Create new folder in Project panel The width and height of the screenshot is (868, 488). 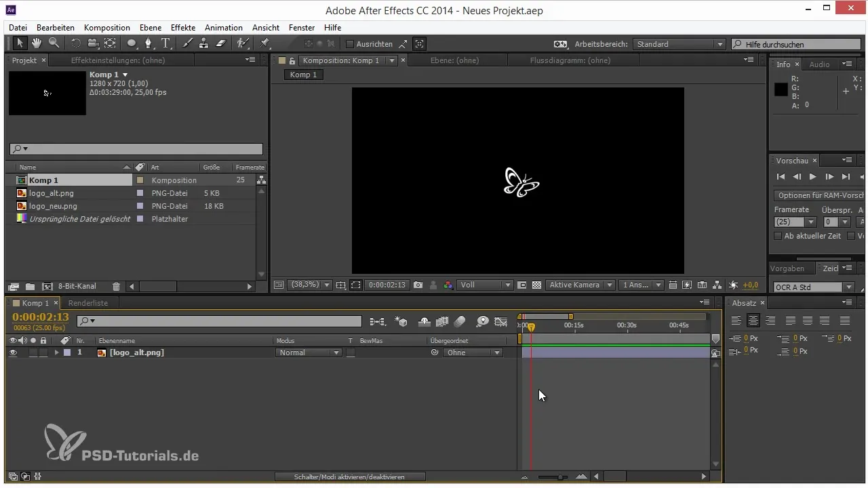30,287
